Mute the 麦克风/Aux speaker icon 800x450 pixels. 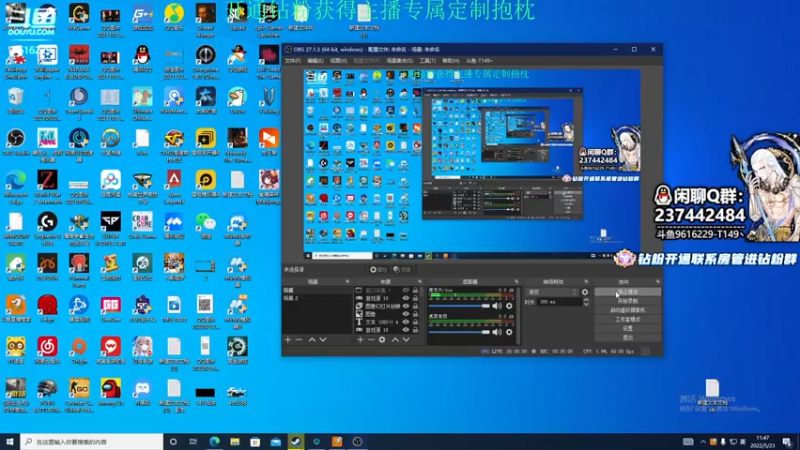[497, 306]
